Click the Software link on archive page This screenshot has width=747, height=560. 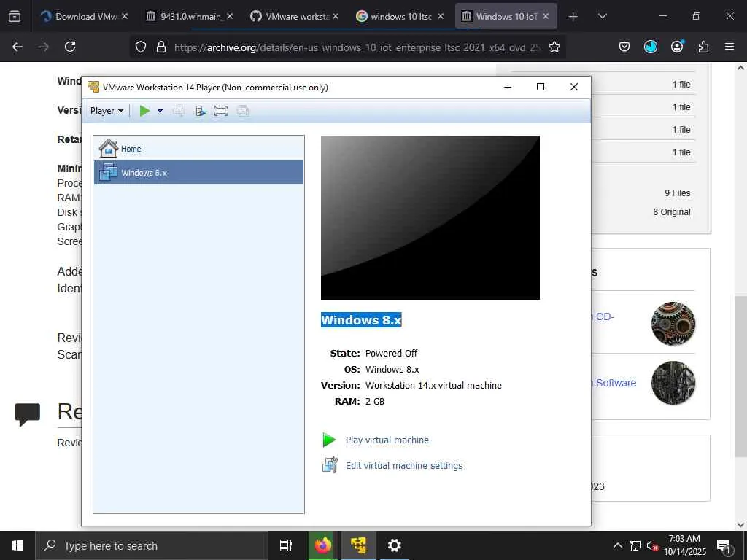616,383
